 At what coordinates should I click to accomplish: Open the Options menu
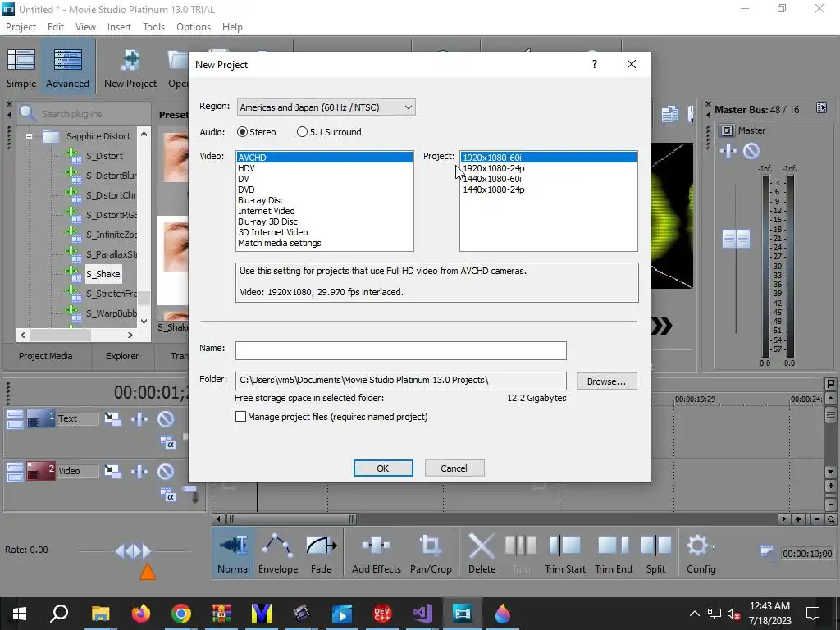tap(194, 27)
